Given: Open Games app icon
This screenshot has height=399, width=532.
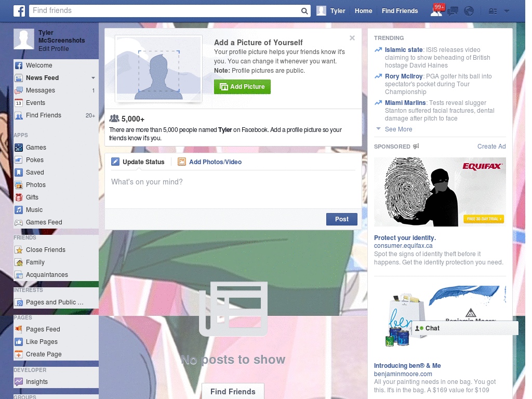Looking at the screenshot, I should click(x=19, y=148).
